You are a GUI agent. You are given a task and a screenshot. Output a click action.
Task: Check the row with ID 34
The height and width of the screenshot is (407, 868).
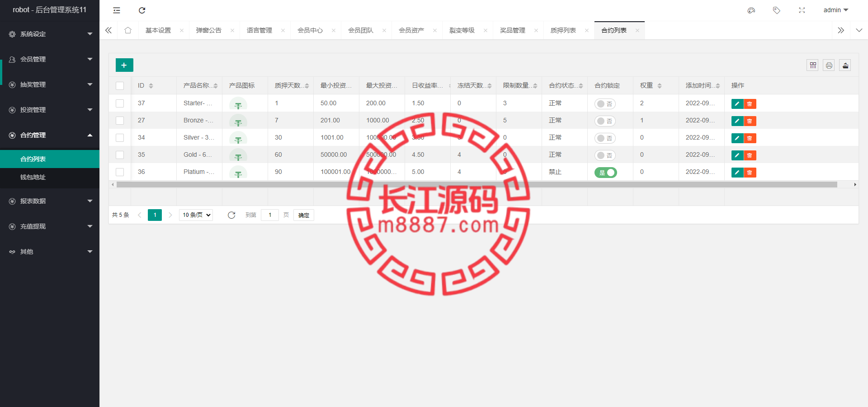[120, 138]
